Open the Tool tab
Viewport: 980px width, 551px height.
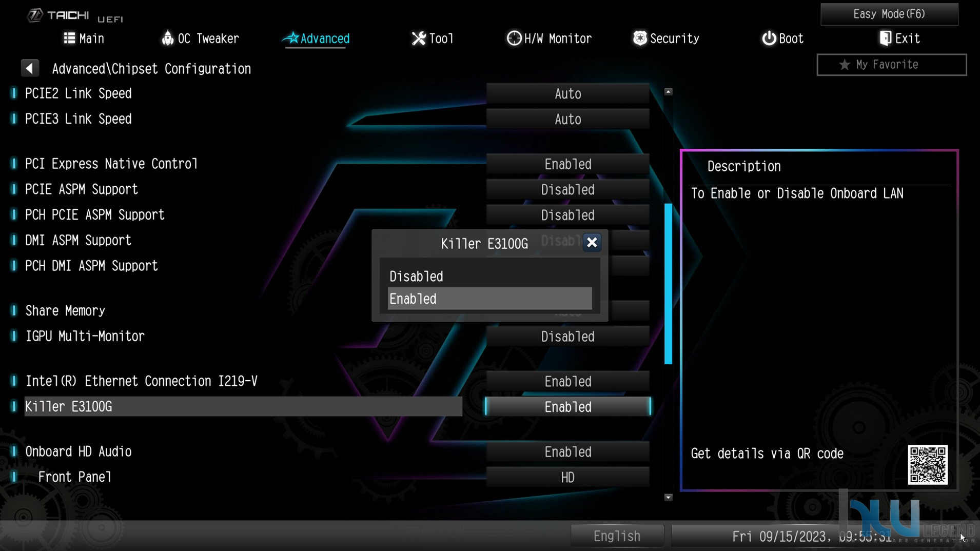433,38
